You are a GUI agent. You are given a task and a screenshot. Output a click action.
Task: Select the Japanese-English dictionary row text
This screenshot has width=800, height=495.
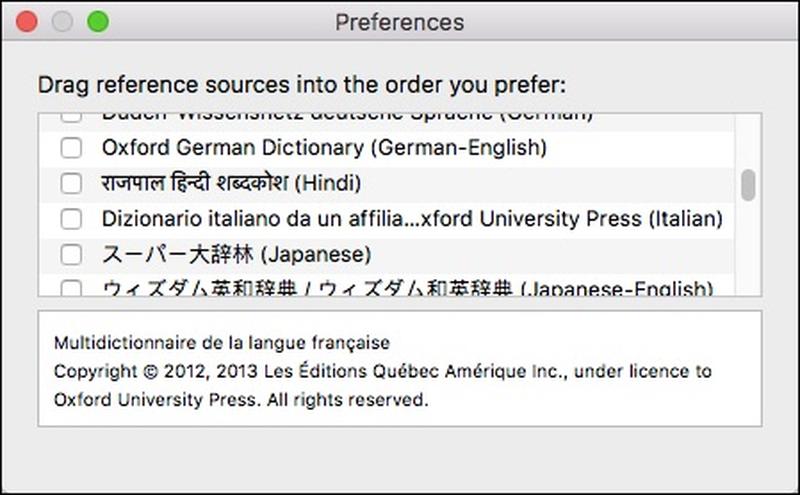coord(407,288)
